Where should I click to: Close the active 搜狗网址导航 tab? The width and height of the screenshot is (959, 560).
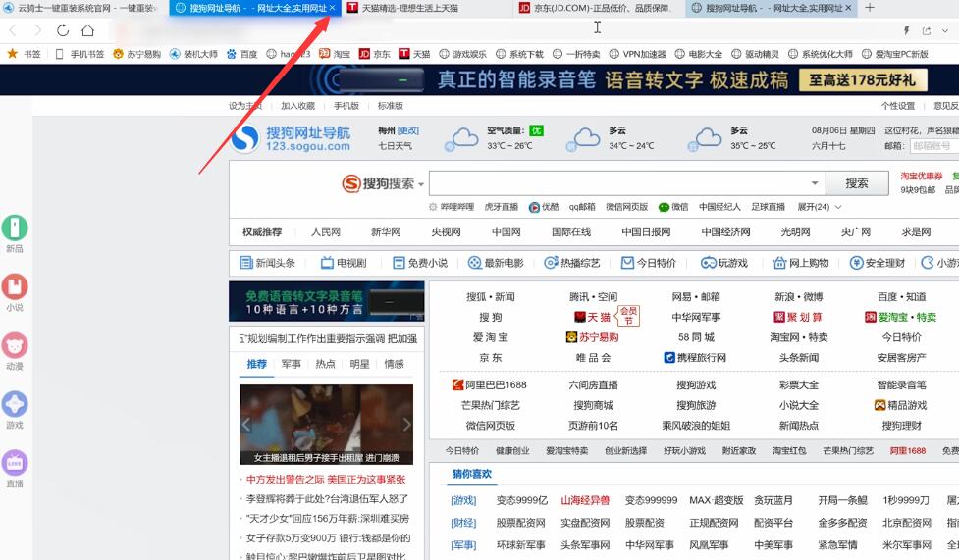(x=332, y=8)
